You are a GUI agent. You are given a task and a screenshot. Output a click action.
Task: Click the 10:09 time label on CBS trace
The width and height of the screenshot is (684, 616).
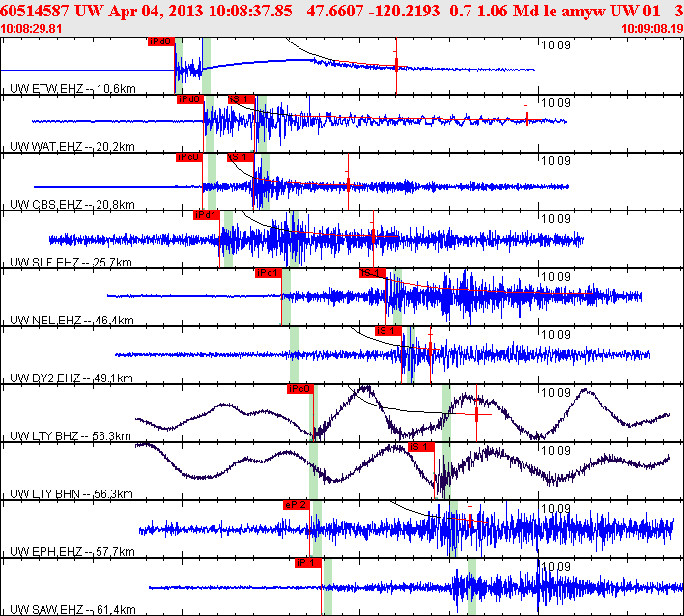click(556, 161)
